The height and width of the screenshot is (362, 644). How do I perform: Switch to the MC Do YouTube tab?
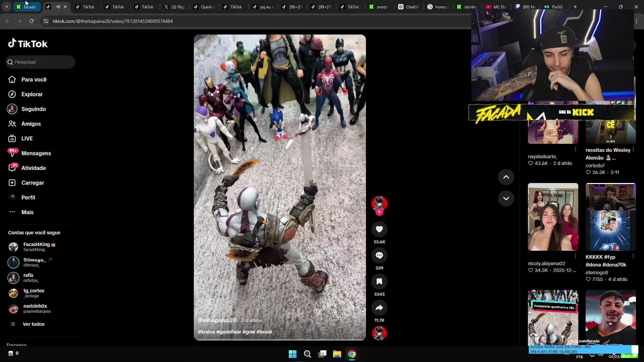496,7
